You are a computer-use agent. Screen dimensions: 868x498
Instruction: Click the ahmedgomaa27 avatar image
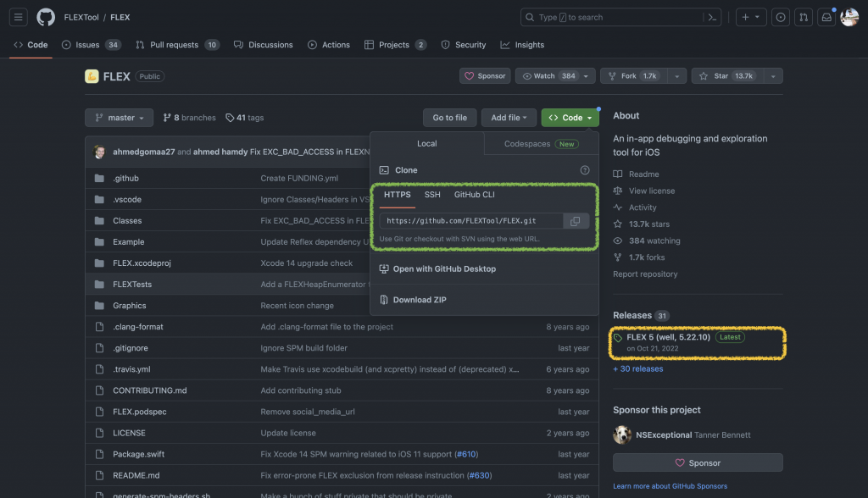(x=100, y=152)
